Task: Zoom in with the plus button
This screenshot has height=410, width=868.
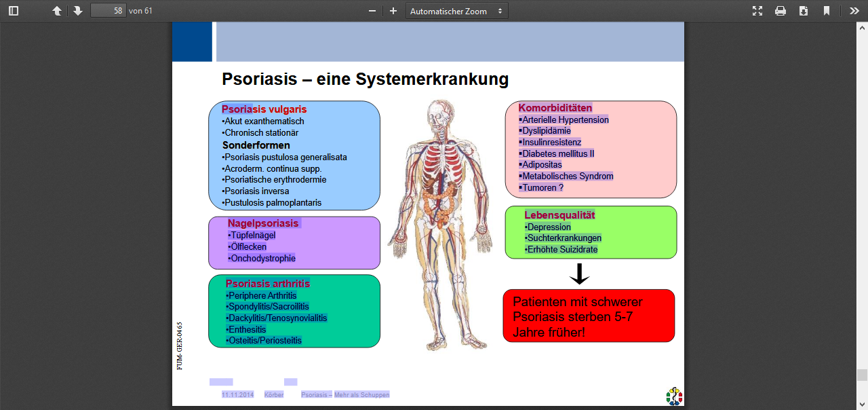Action: [393, 11]
